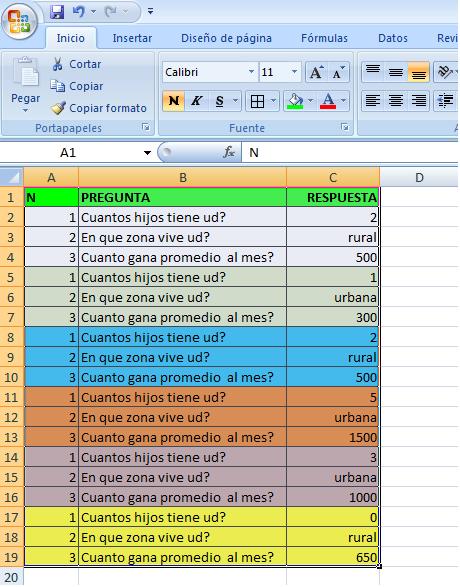Align text to the right
Screen dimensions: 460x587
[x=418, y=101]
